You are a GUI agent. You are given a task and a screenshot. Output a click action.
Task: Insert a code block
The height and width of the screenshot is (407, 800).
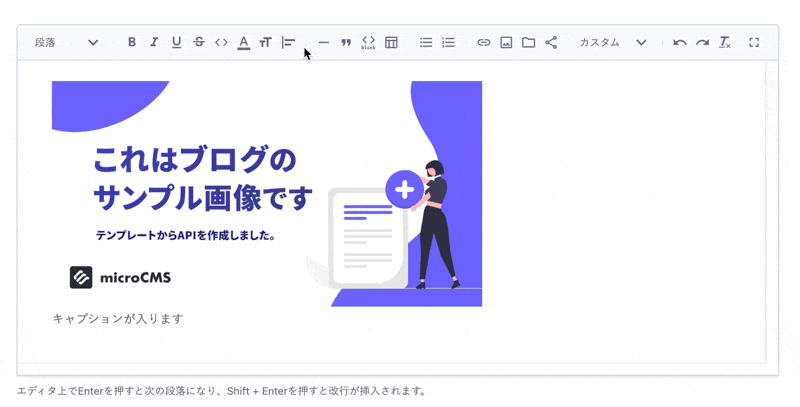(x=368, y=43)
